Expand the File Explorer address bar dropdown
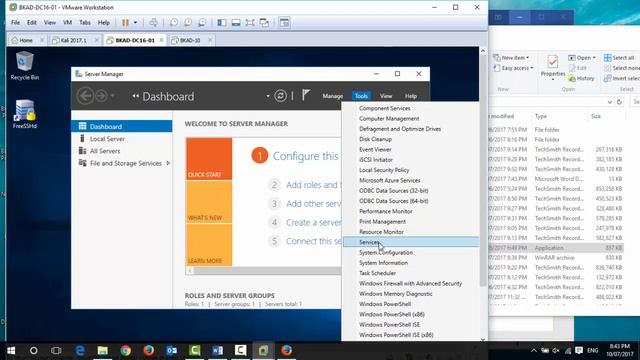The image size is (640, 360). (x=609, y=102)
